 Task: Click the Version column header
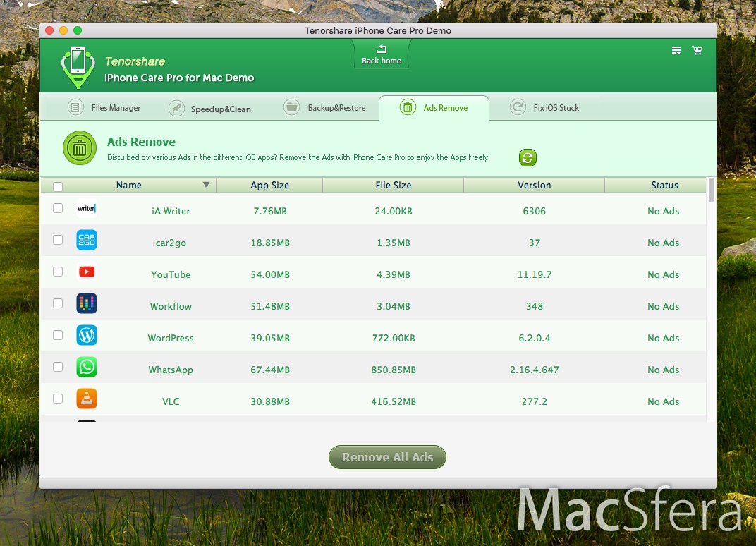click(x=535, y=186)
